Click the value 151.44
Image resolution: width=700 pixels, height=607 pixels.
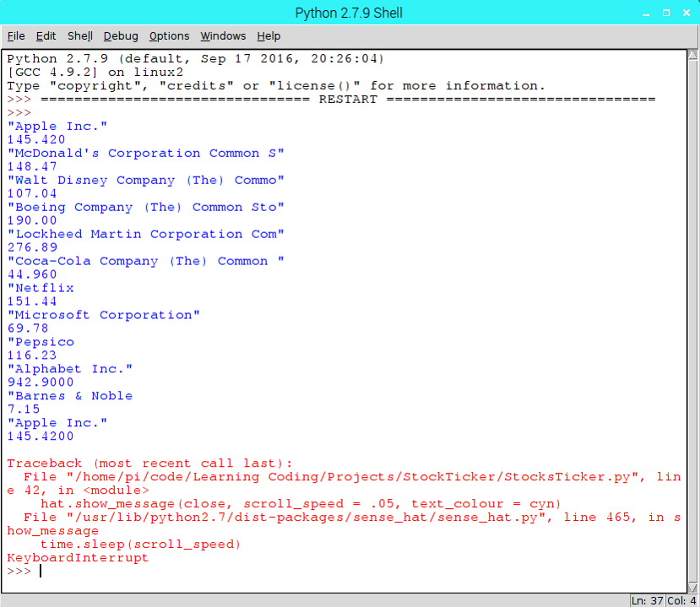click(x=32, y=301)
